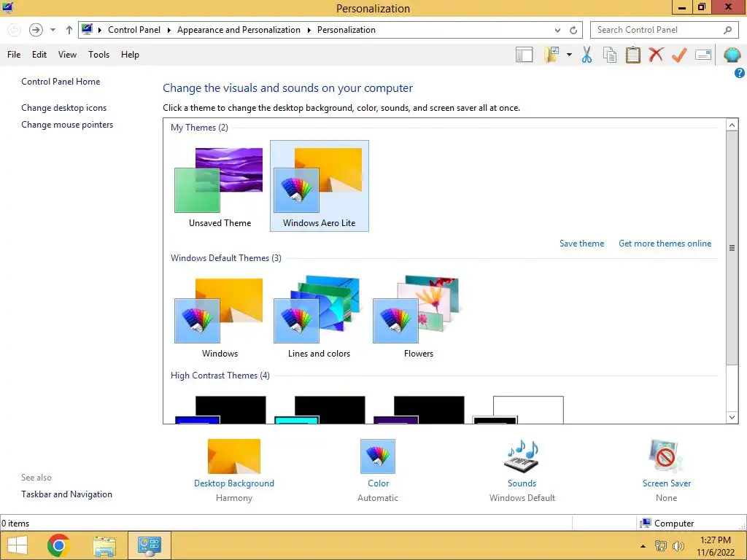Refresh the address bar location
This screenshot has width=747, height=560.
pyautogui.click(x=573, y=30)
